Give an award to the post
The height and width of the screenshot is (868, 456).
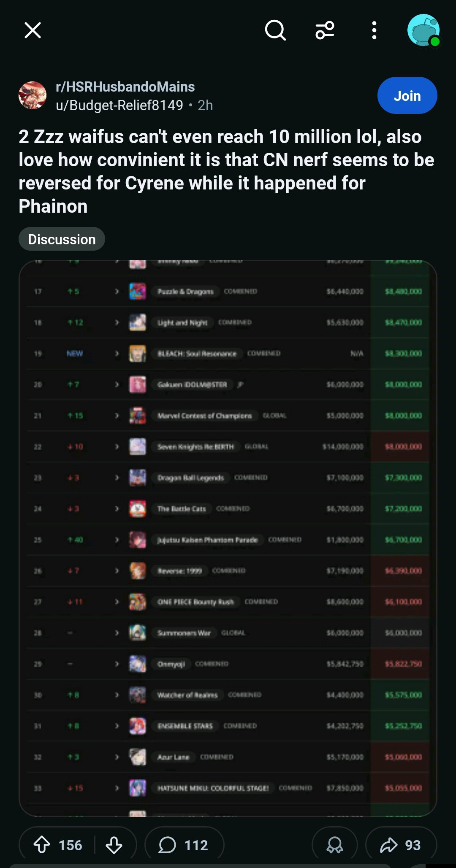coord(335,845)
